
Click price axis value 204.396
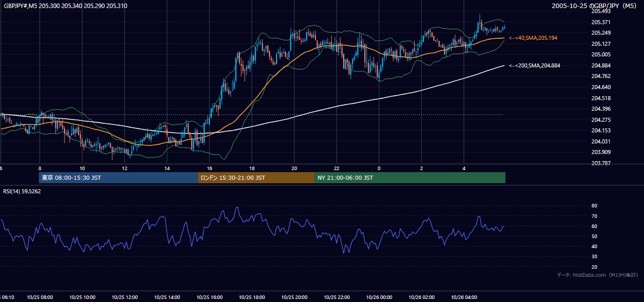(x=601, y=109)
